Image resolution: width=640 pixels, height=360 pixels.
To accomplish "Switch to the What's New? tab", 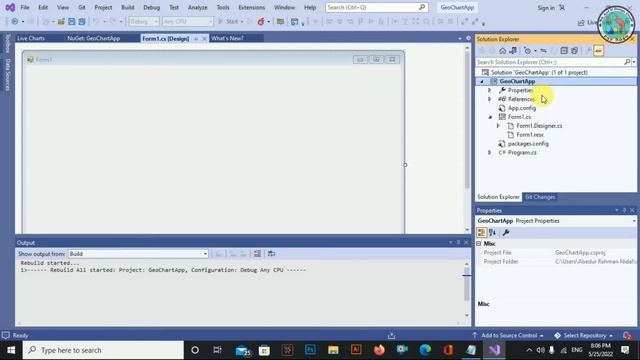I will coord(227,38).
